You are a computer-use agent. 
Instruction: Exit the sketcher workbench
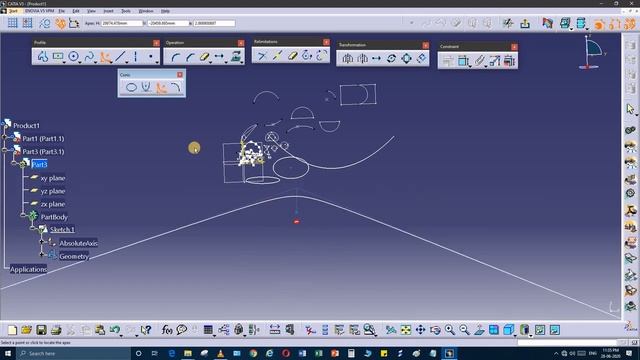click(x=525, y=24)
